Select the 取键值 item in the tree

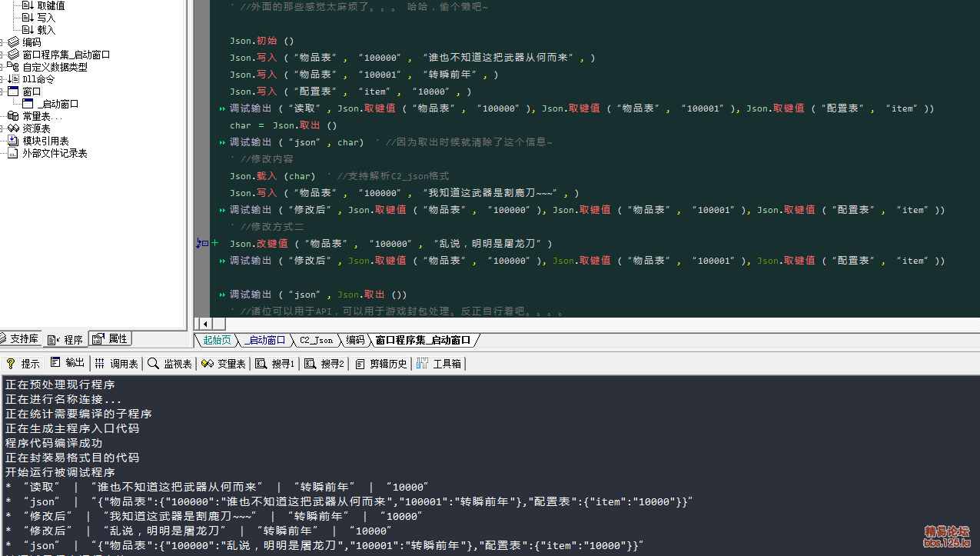click(x=51, y=5)
